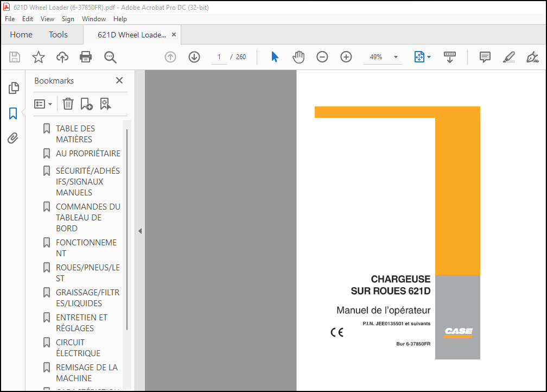This screenshot has width=547, height=392.
Task: Switch to the Tools tab
Action: coord(58,35)
